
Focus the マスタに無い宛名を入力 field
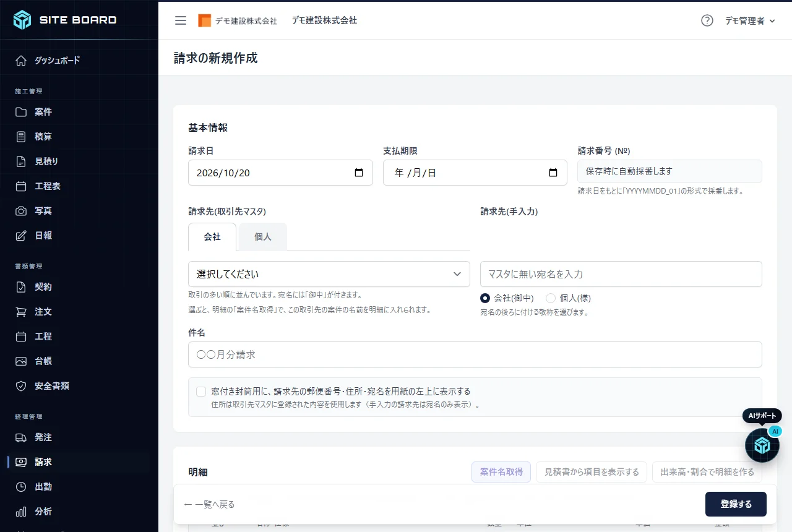click(621, 274)
